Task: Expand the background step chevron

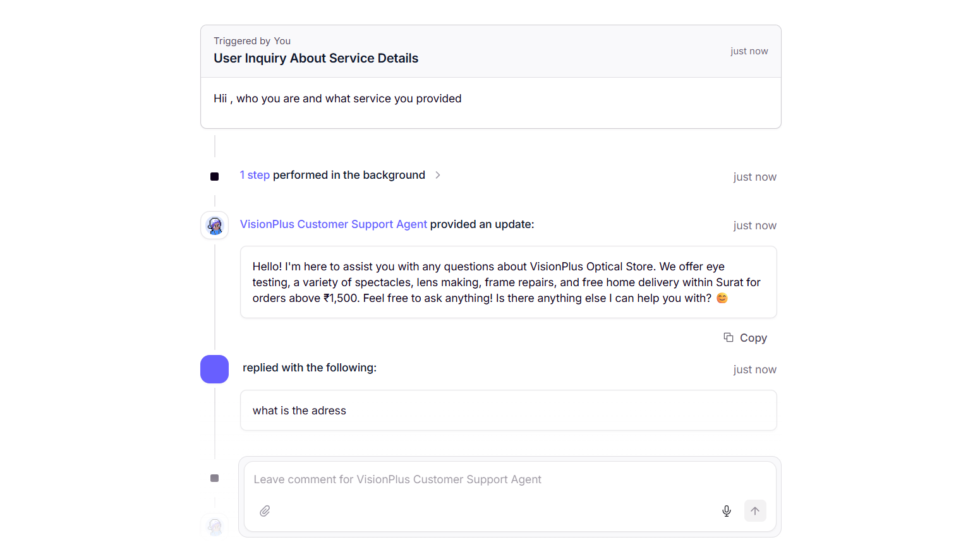Action: [x=438, y=175]
